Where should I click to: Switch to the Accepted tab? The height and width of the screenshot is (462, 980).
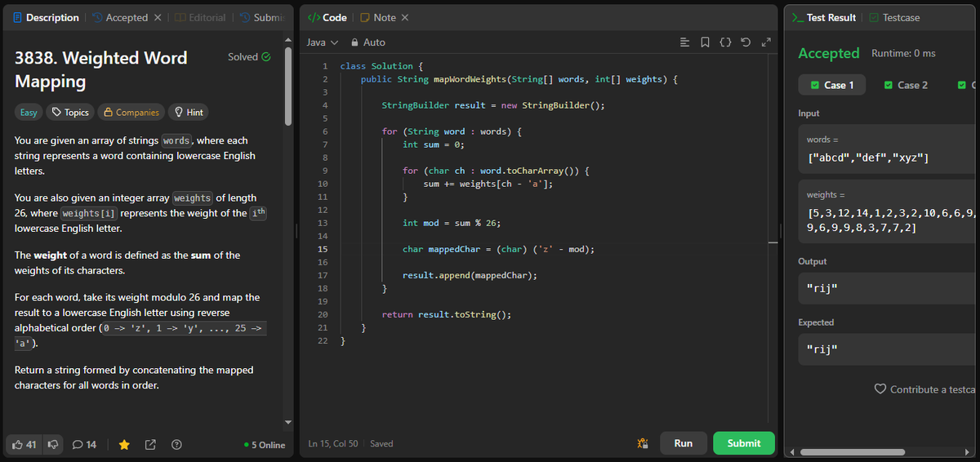point(119,17)
